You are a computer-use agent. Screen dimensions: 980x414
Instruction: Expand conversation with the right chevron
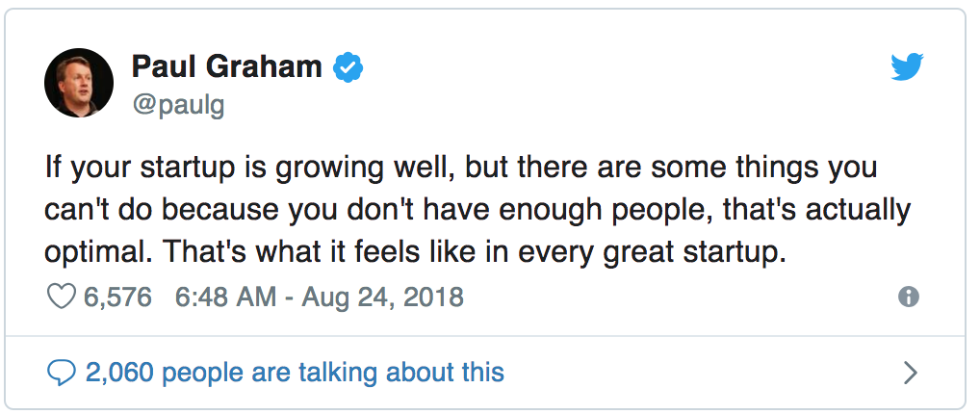(x=911, y=373)
